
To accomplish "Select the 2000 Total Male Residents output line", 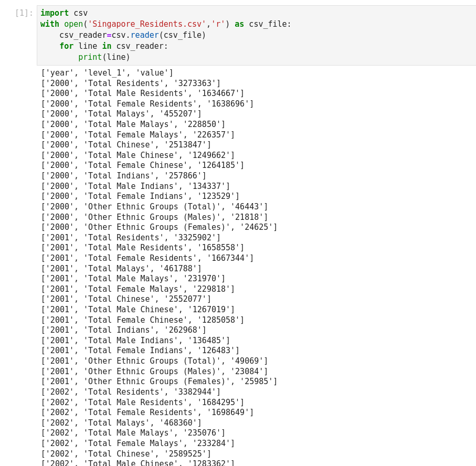I will pos(142,93).
